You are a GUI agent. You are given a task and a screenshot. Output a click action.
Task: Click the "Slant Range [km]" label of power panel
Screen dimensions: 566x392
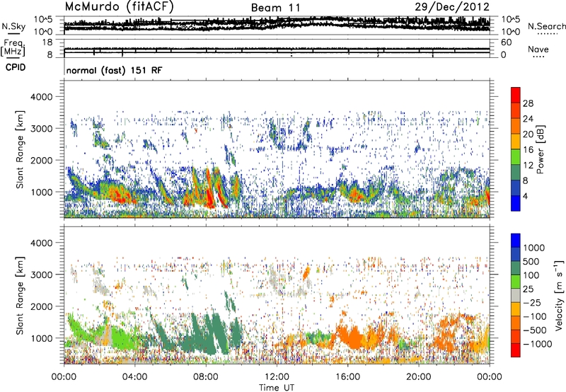(x=20, y=149)
